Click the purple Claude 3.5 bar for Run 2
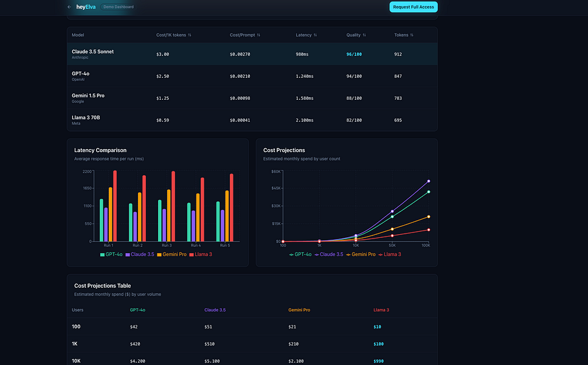The height and width of the screenshot is (365, 588). tap(135, 226)
